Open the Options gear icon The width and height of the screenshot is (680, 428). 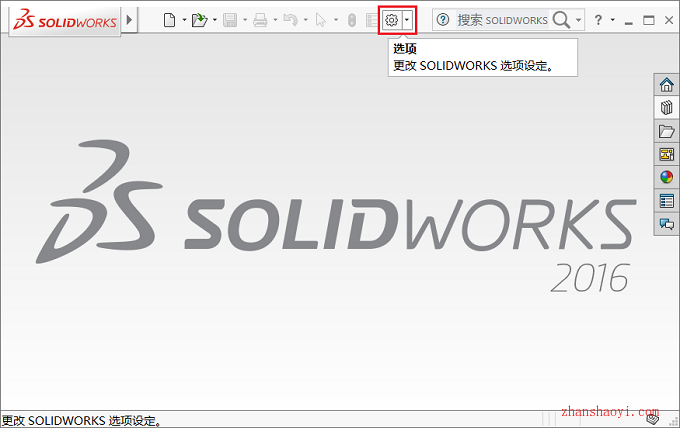coord(391,20)
